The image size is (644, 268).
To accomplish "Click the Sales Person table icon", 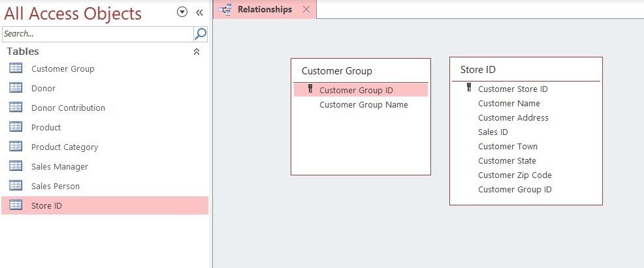I will tap(16, 186).
